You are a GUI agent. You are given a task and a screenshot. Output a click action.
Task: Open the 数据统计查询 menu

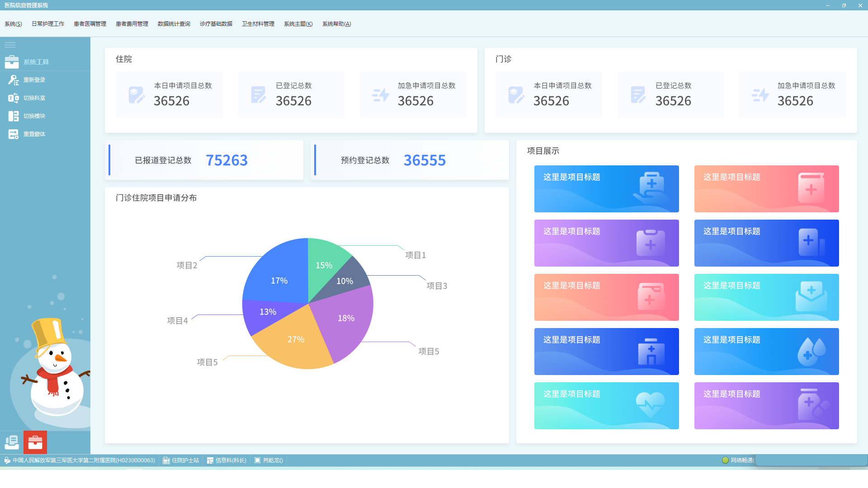174,24
